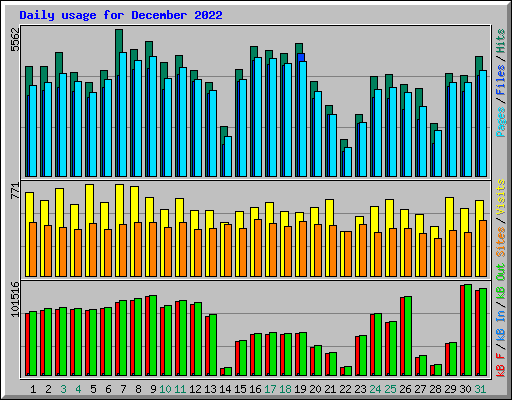The height and width of the screenshot is (400, 512).
Task: Click day 10 weekend label
Action: [165, 389]
